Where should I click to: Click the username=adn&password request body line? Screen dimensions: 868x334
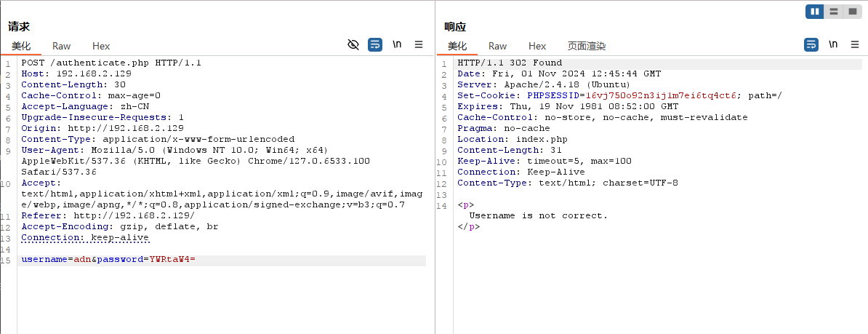[109, 260]
